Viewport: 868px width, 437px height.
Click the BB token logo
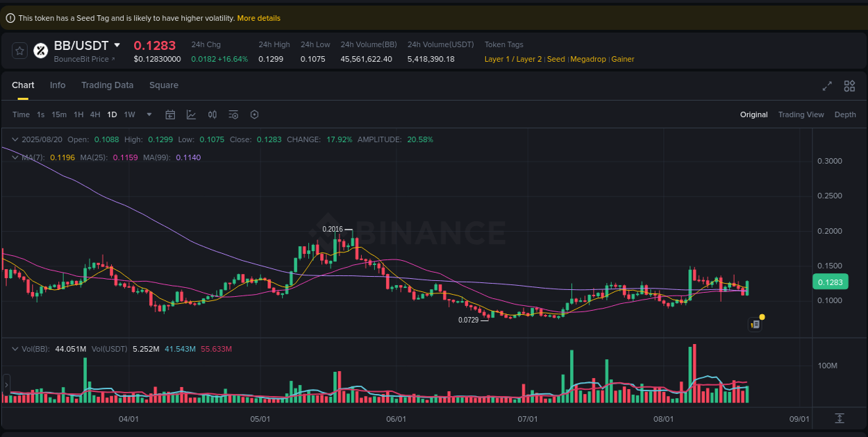click(x=40, y=50)
